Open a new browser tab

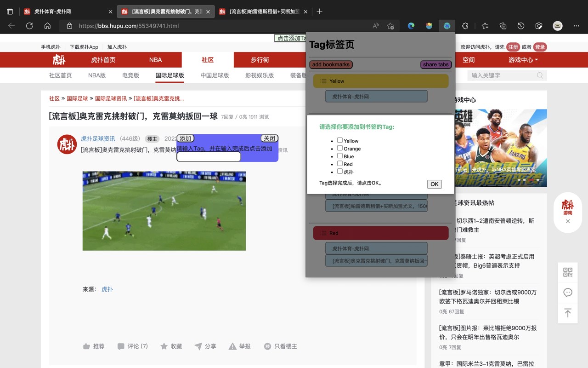coord(319,11)
